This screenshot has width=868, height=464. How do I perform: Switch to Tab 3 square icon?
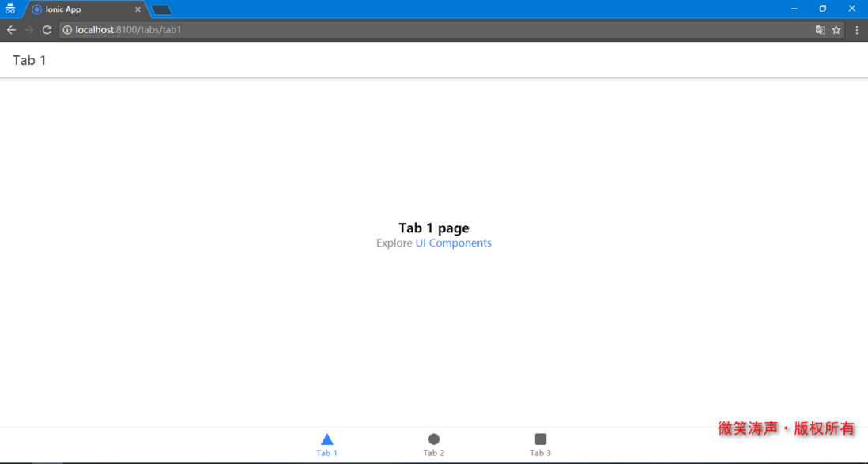(541, 439)
